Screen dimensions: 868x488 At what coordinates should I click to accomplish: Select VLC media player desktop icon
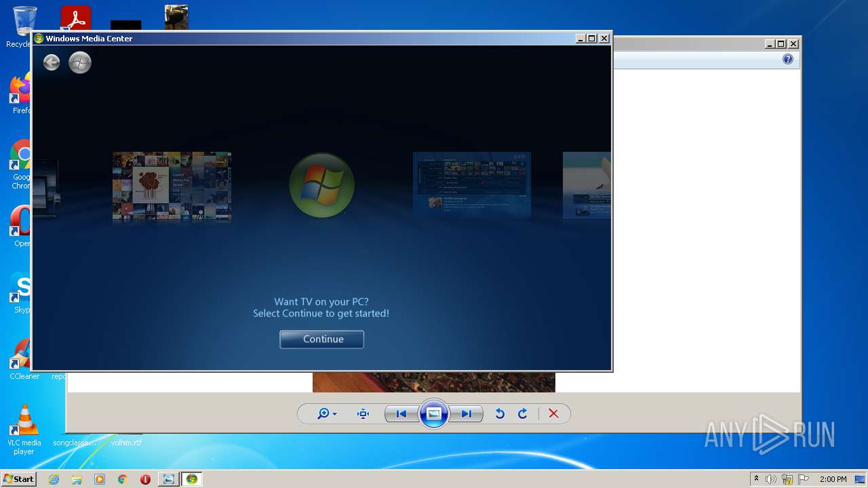coord(24,430)
